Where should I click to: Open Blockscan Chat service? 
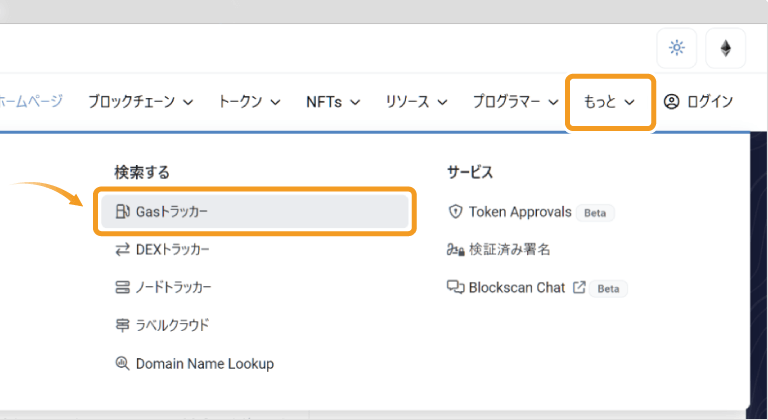pyautogui.click(x=517, y=287)
